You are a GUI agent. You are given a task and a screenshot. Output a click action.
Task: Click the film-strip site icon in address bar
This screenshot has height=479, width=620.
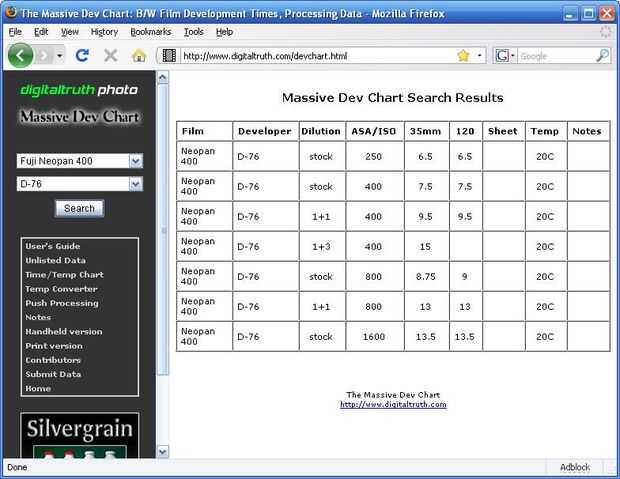click(169, 56)
